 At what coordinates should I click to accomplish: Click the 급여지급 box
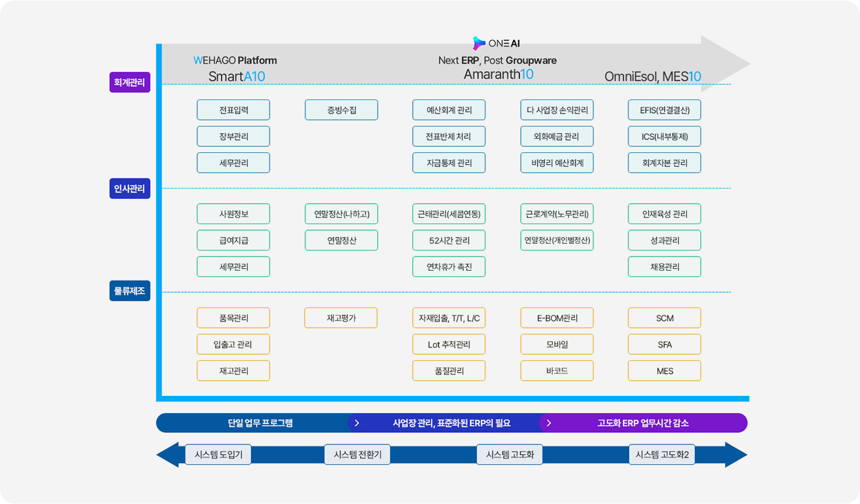tap(233, 240)
